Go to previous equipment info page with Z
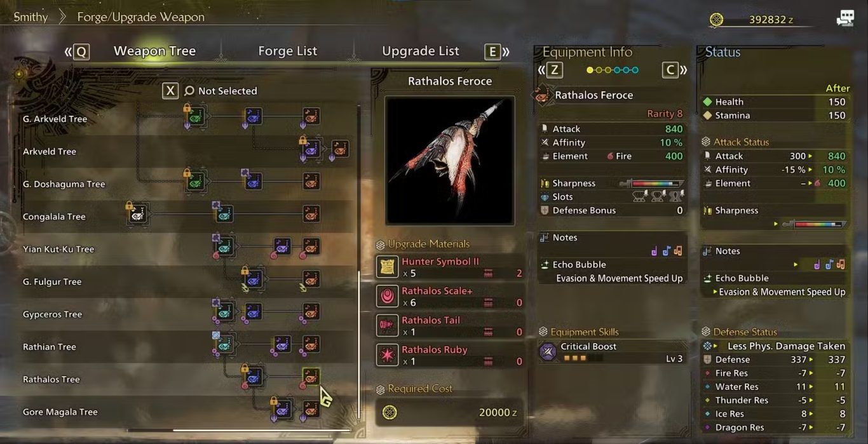The image size is (868, 444). [x=555, y=70]
